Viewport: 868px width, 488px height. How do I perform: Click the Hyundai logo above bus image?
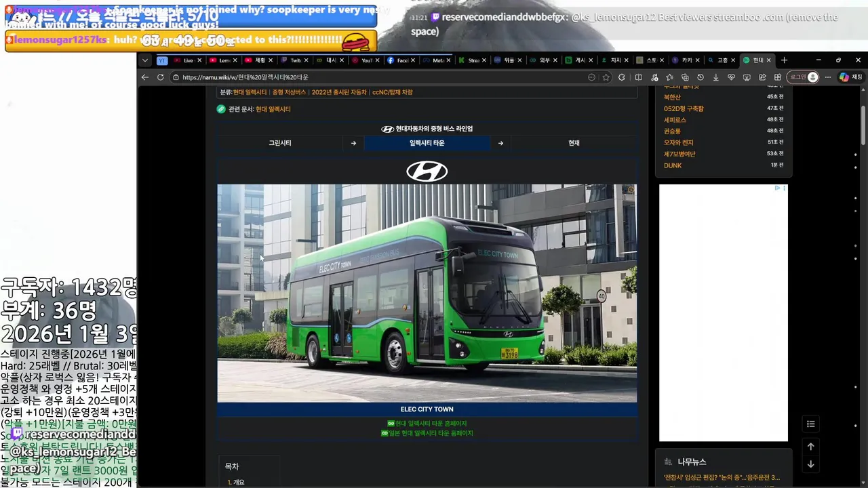pyautogui.click(x=427, y=171)
